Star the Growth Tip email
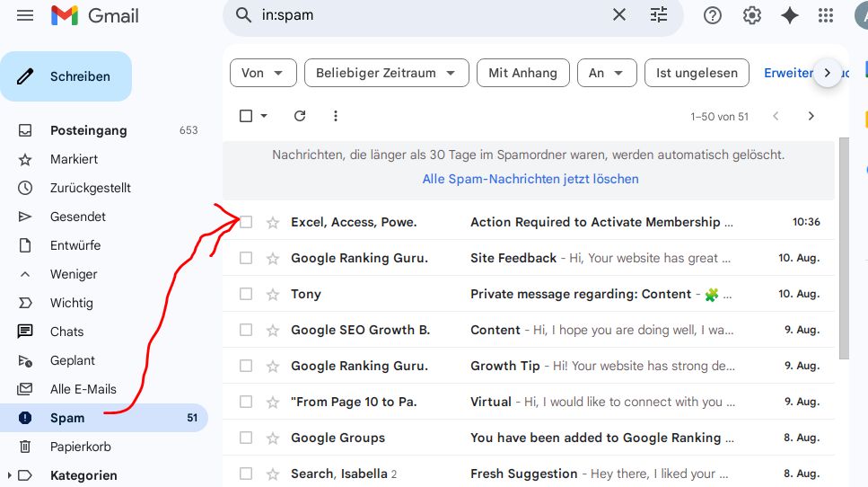 [x=272, y=367]
